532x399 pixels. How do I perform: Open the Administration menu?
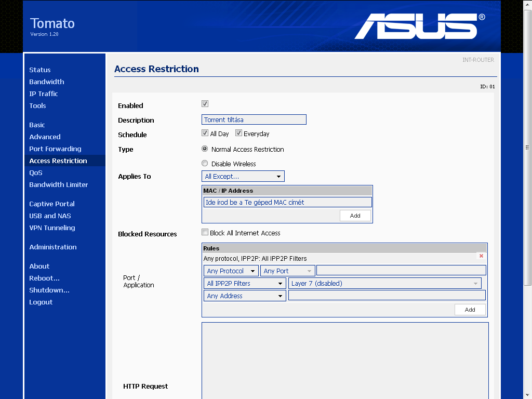click(53, 247)
